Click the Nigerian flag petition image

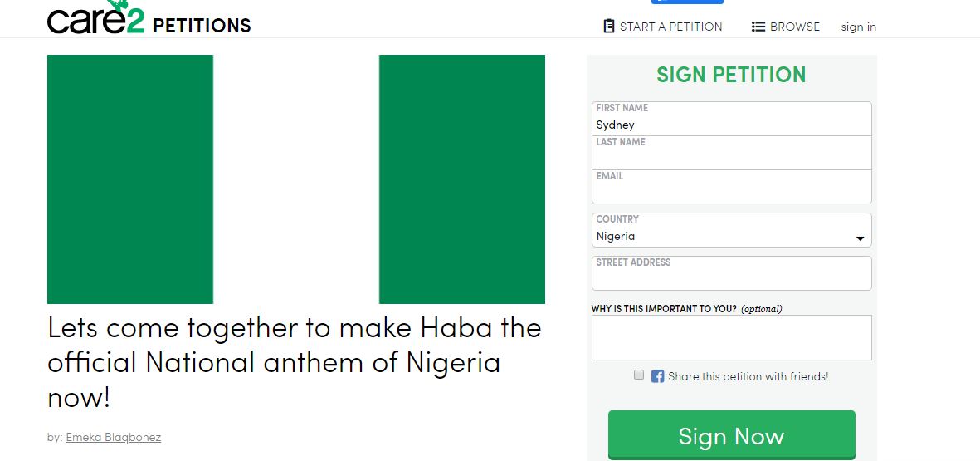(296, 179)
